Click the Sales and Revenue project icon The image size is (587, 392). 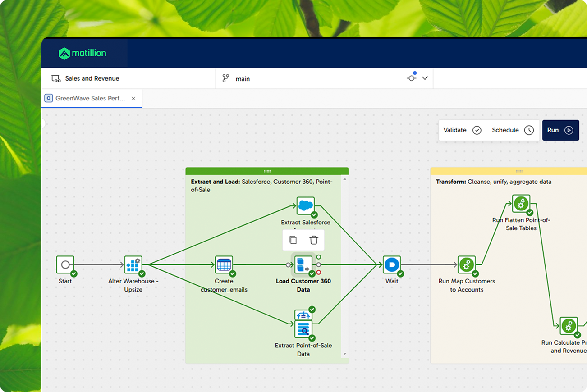[56, 78]
